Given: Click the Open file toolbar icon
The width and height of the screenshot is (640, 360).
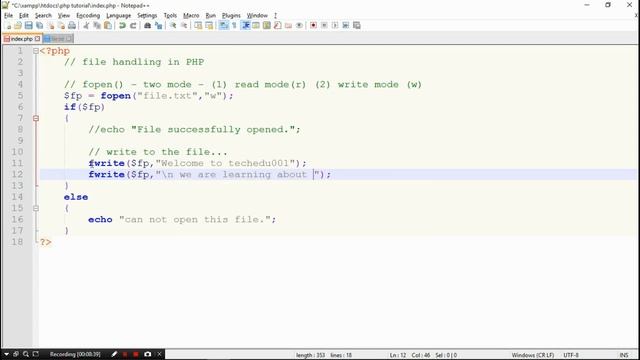Looking at the screenshot, I should click(18, 26).
